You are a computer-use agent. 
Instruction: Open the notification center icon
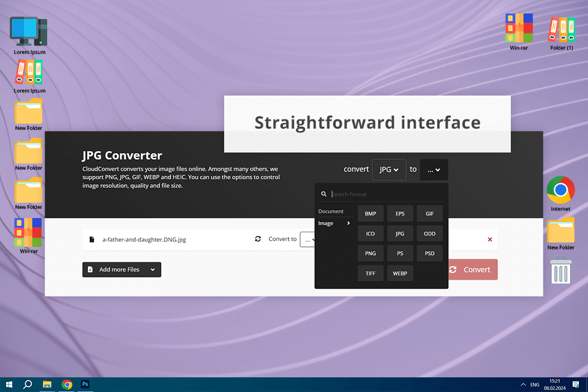(576, 385)
